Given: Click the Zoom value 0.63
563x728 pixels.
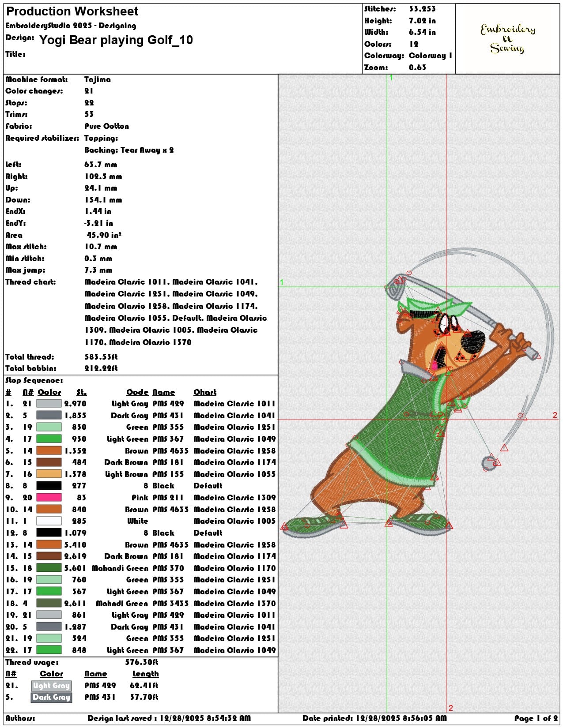Looking at the screenshot, I should point(417,68).
